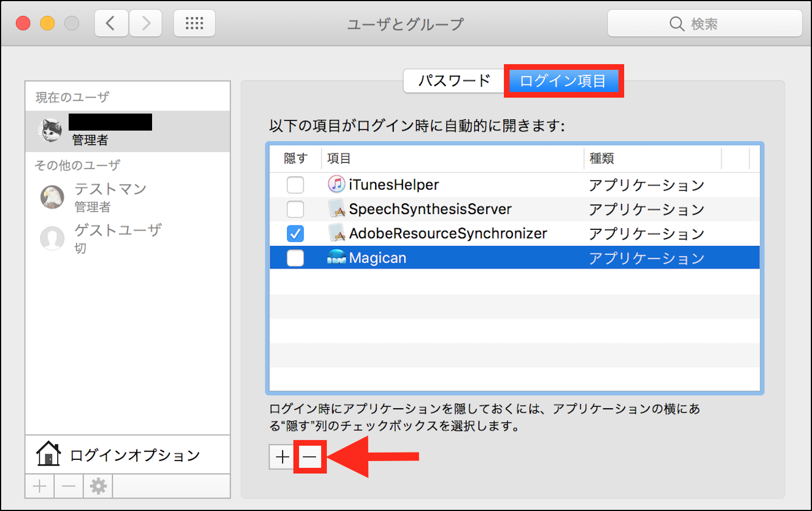
Task: Sort by the 種類 column header
Action: [653, 158]
